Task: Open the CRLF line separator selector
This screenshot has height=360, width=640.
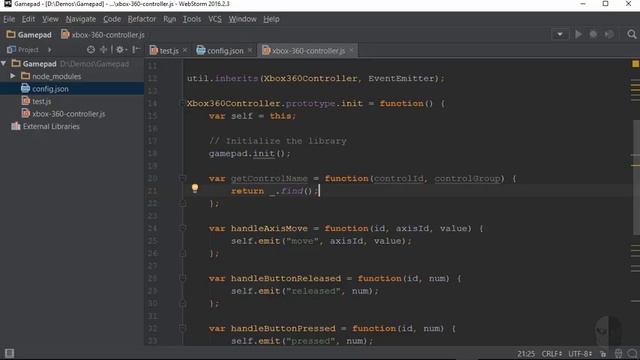Action: pyautogui.click(x=552, y=354)
